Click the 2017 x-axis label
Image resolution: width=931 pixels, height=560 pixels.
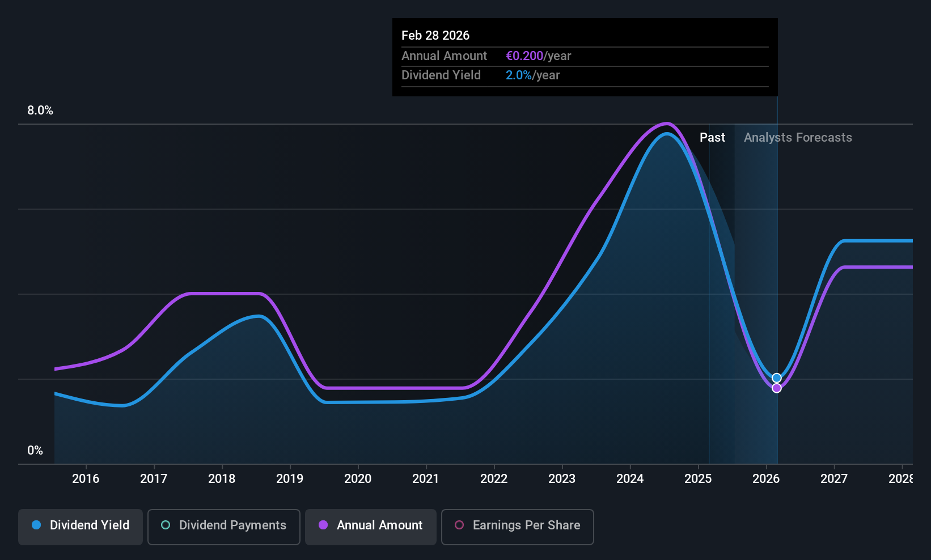point(154,479)
